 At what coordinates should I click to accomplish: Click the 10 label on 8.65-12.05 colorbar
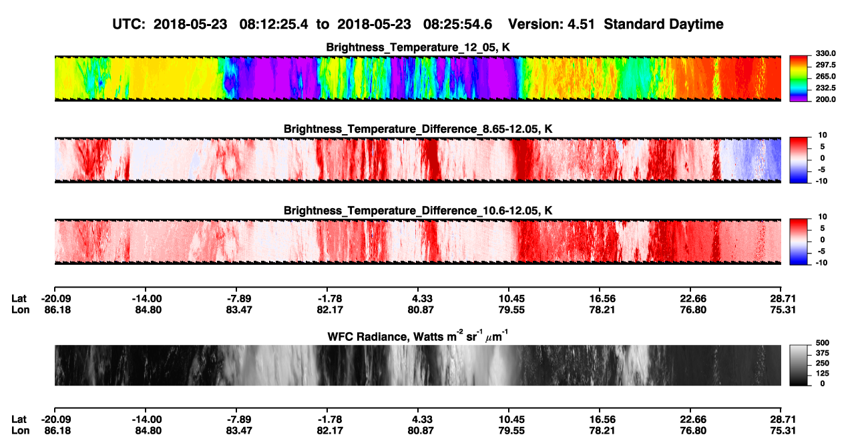(822, 135)
